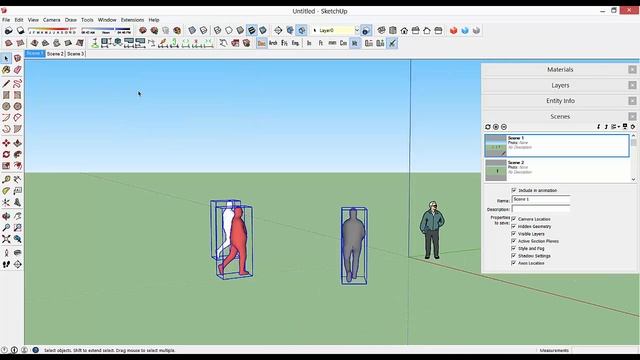Click Mt units toolbar button
Screen dimensions: 640x360
tap(355, 43)
